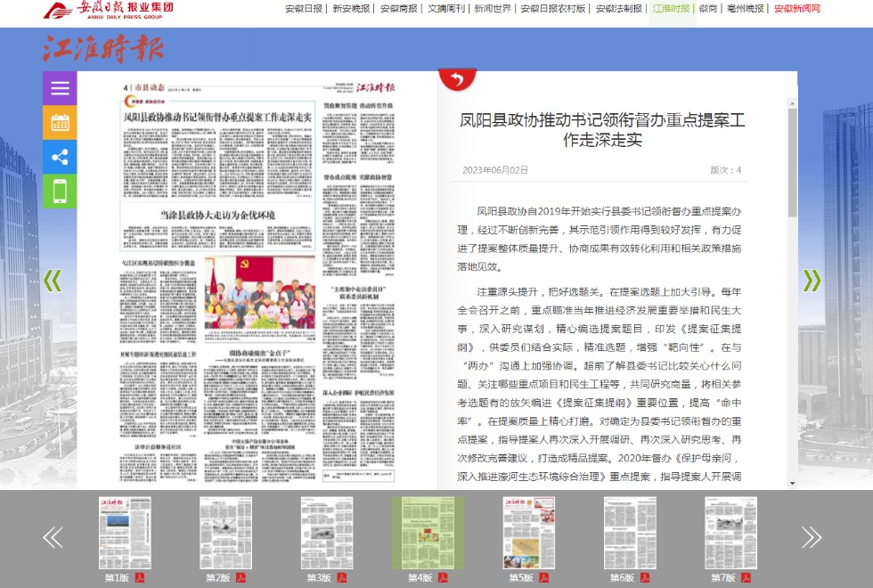Open the green mobile phone icon

60,192
